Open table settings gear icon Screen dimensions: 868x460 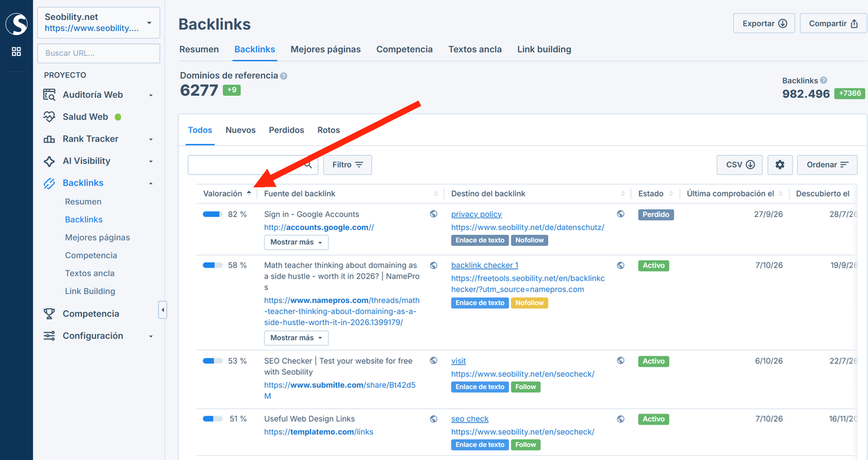coord(780,165)
